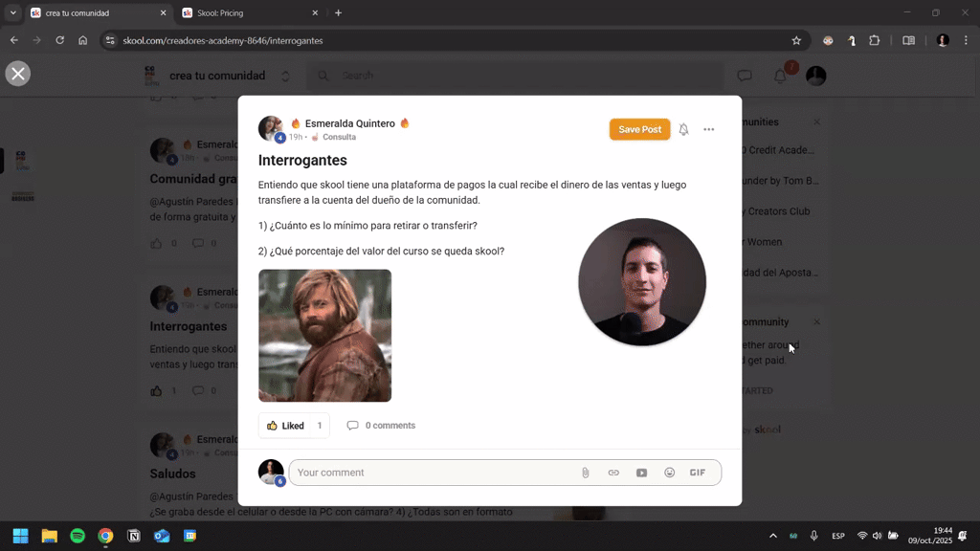Open the browser side panel icon
The width and height of the screenshot is (980, 551).
(909, 40)
